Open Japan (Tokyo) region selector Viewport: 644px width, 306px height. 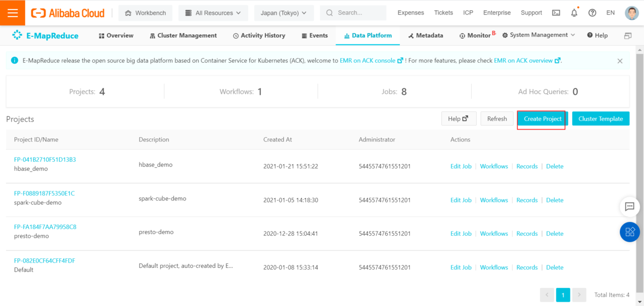(x=283, y=13)
